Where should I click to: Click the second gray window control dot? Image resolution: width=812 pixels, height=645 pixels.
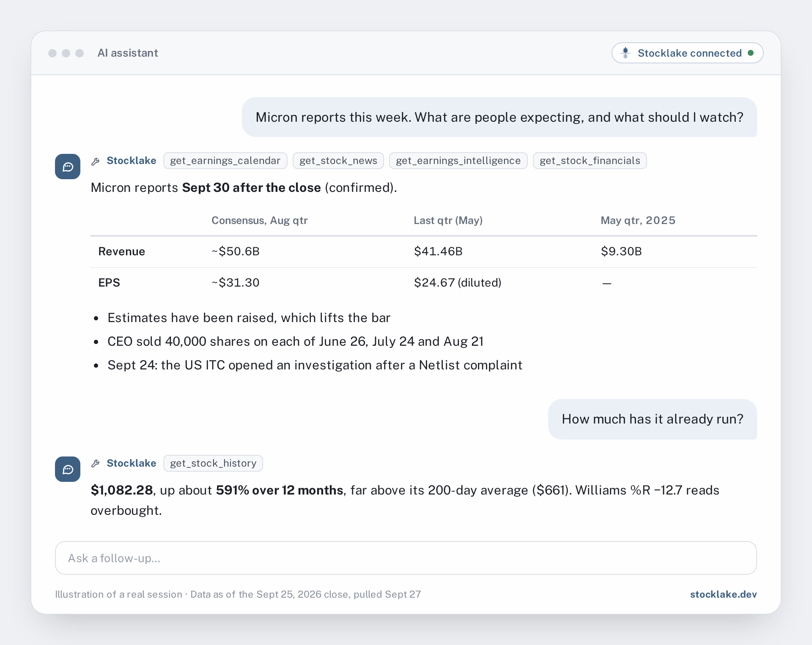tap(66, 53)
